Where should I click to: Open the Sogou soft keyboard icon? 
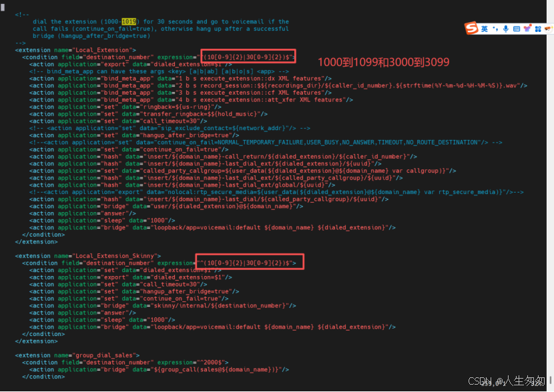(517, 29)
